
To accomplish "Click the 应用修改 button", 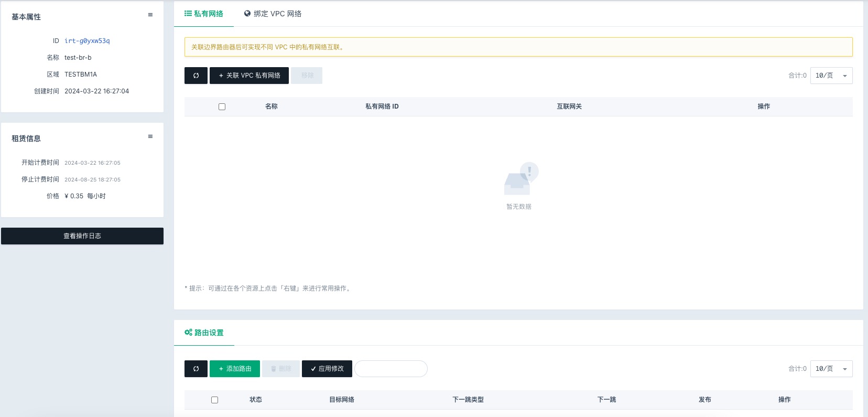I will tap(327, 369).
